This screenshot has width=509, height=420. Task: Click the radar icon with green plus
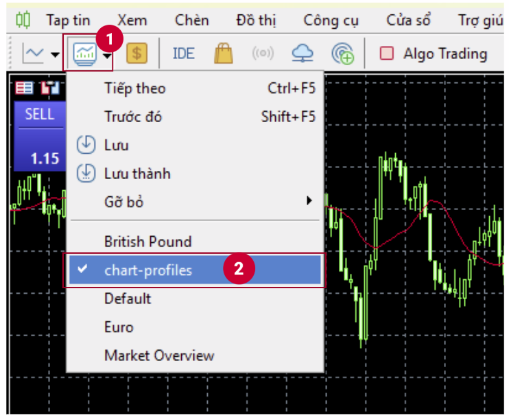(x=342, y=53)
